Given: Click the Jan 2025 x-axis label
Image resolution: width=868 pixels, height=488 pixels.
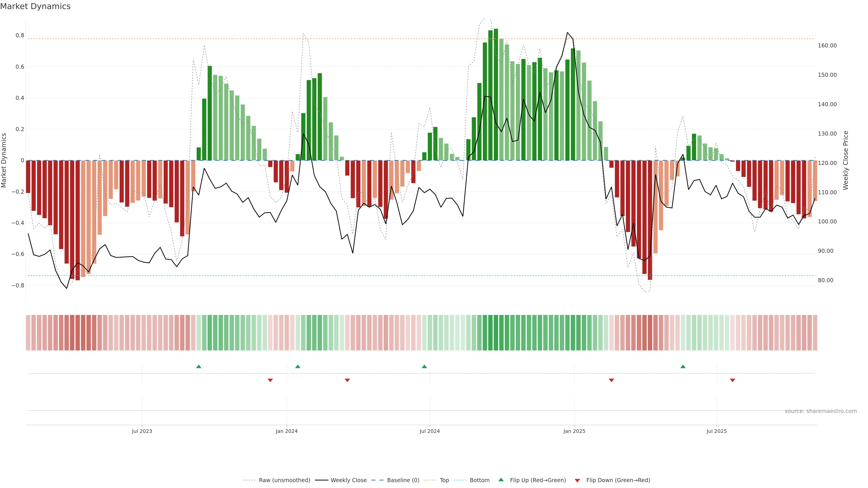Looking at the screenshot, I should tap(574, 431).
